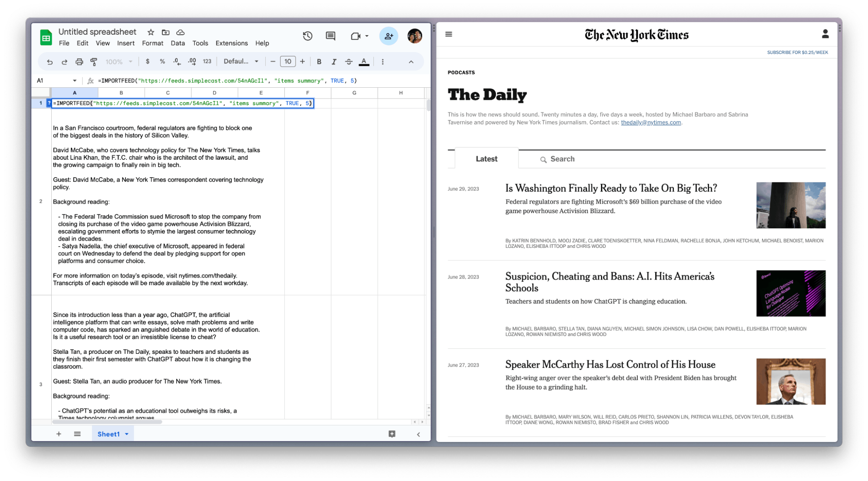The image size is (868, 481).
Task: Click the Google Sheets home icon
Action: click(46, 37)
